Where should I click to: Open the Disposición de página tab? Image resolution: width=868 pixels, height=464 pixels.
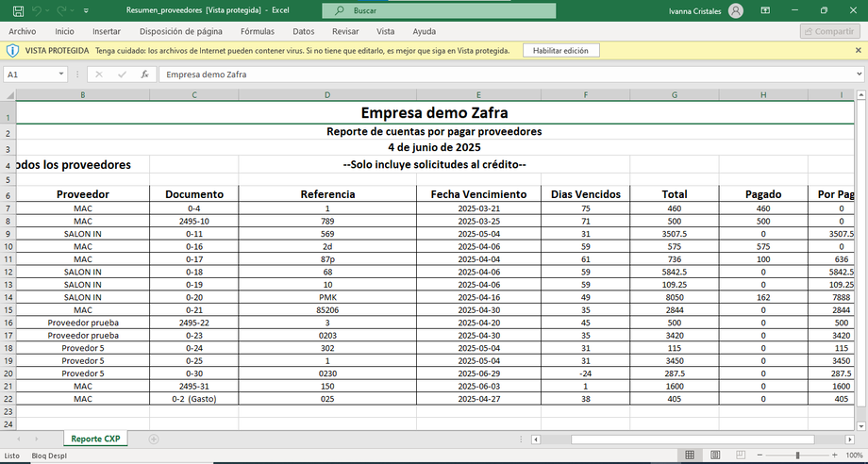click(181, 31)
